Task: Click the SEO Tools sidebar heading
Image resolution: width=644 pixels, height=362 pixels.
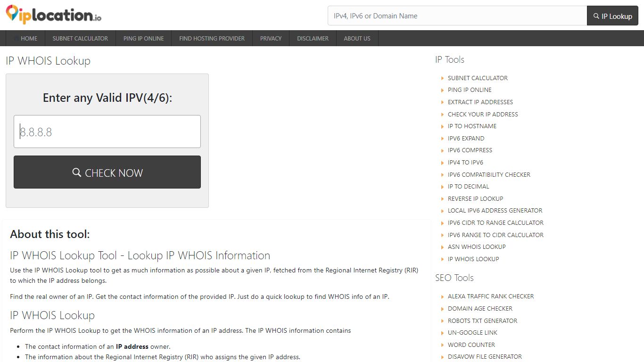Action: click(454, 278)
